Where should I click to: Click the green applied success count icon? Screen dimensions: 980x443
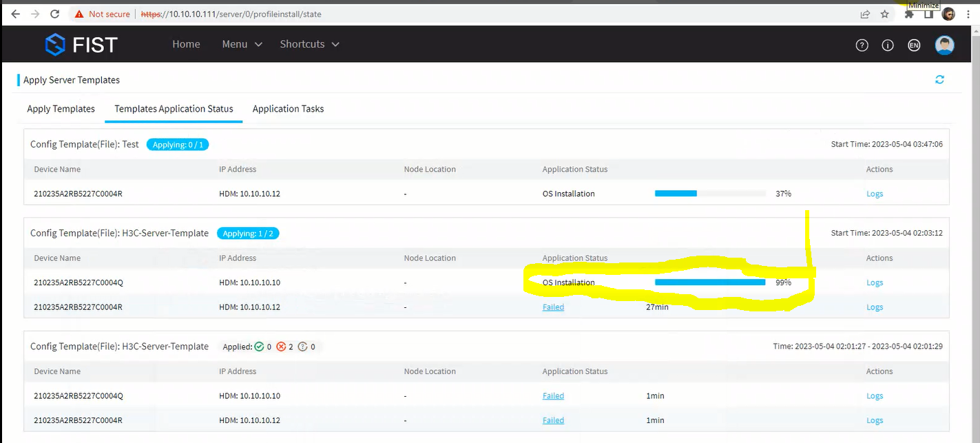(259, 347)
